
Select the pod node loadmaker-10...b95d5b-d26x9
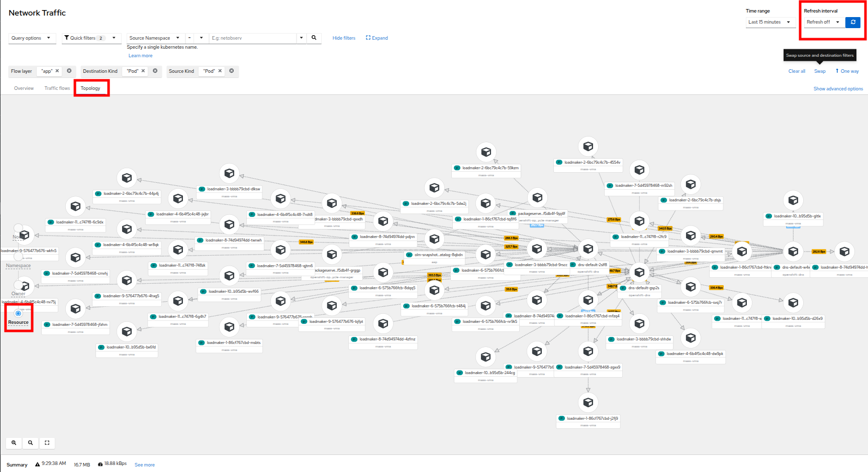coord(793,302)
